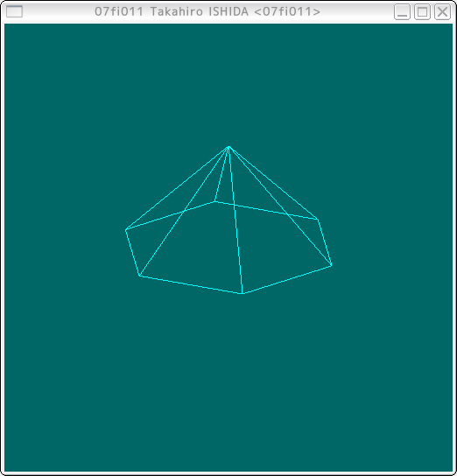Click empty teal canvas below the pyramid
The height and width of the screenshot is (476, 457).
pos(228,382)
